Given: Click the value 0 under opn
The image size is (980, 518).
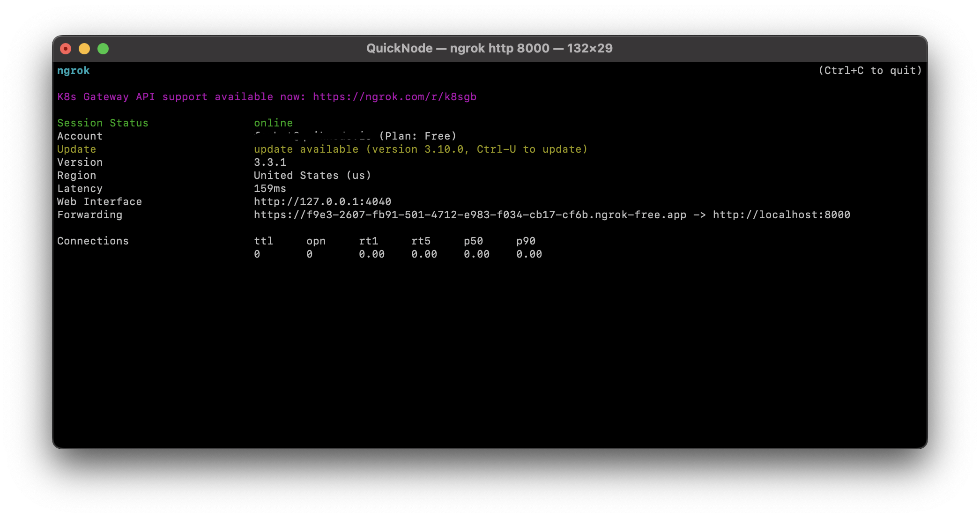Looking at the screenshot, I should click(310, 254).
